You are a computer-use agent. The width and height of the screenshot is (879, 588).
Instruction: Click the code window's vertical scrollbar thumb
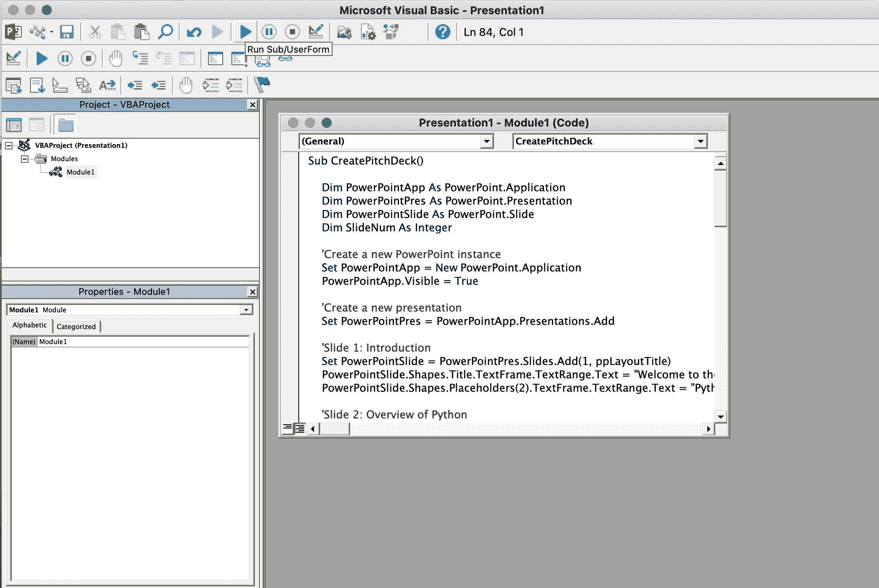(720, 198)
